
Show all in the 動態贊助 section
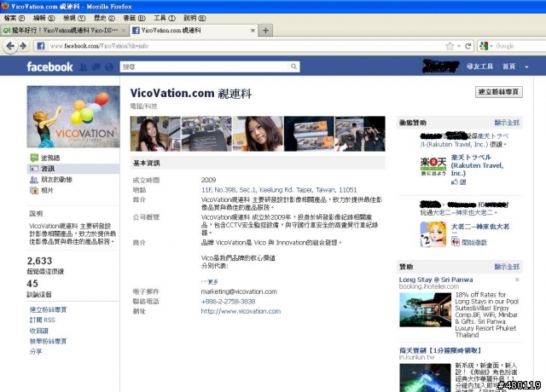coord(507,123)
